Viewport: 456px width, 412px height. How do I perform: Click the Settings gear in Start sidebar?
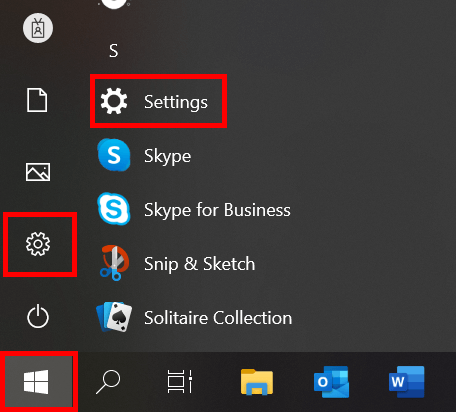38,244
